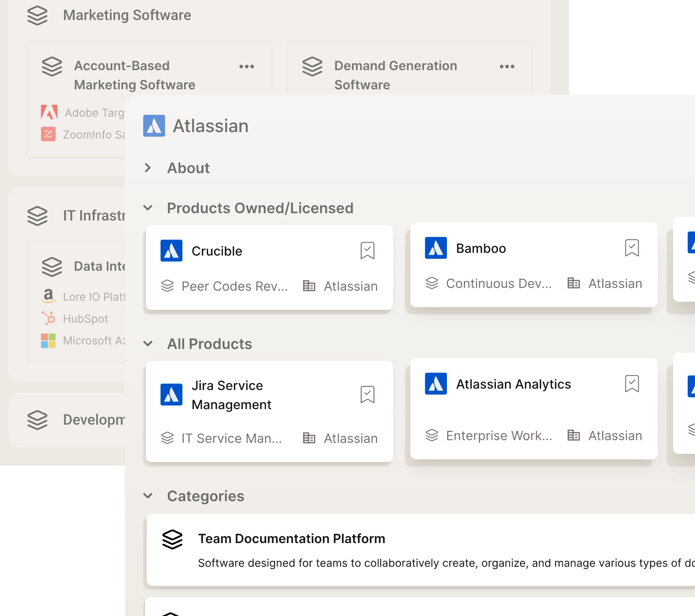Toggle the bookmark on the Bamboo card
Screen dimensions: 695x616
click(x=632, y=248)
